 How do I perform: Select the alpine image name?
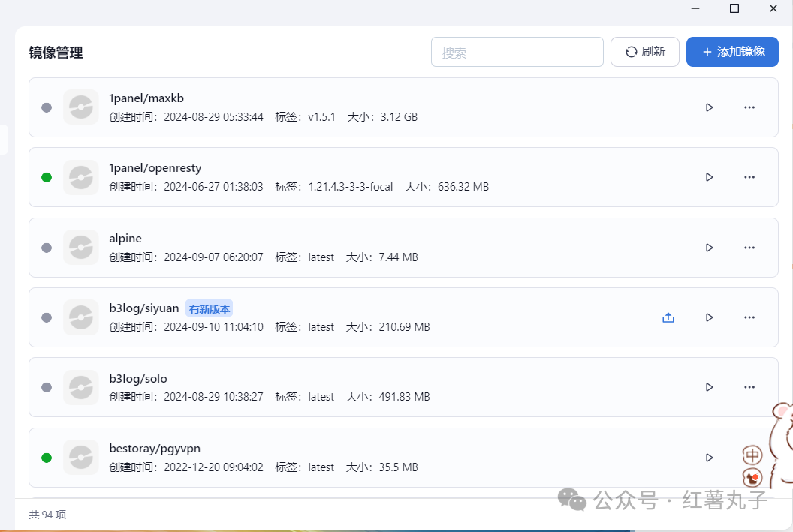125,239
